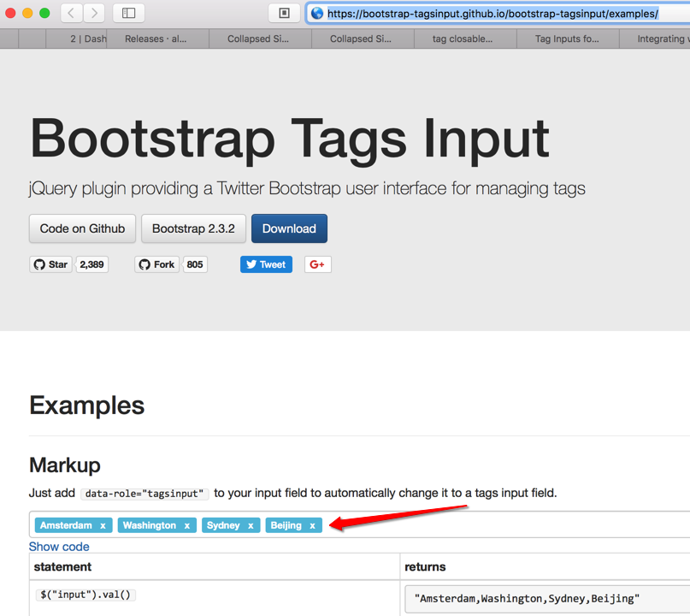The image size is (690, 616).
Task: Click the "Amsterdam,Washington,Sydney,Beijing" return value
Action: 527,599
